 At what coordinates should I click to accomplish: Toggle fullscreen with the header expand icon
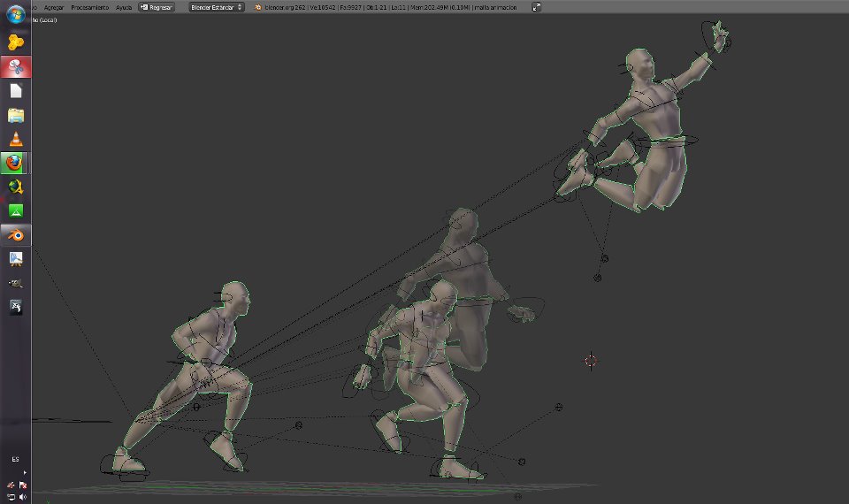(x=536, y=7)
